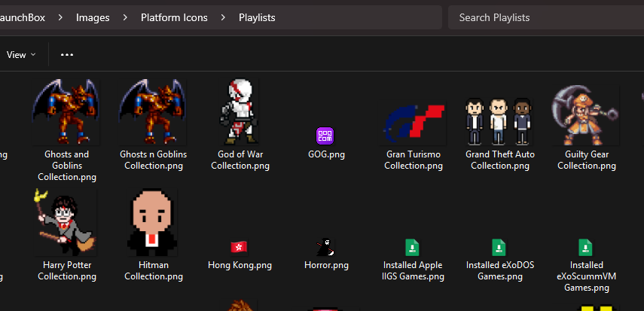This screenshot has width=644, height=311.
Task: Click the GOG.png filename
Action: coord(326,155)
